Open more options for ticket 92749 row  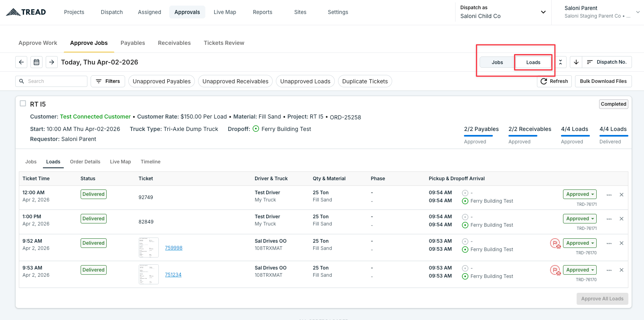click(x=609, y=195)
